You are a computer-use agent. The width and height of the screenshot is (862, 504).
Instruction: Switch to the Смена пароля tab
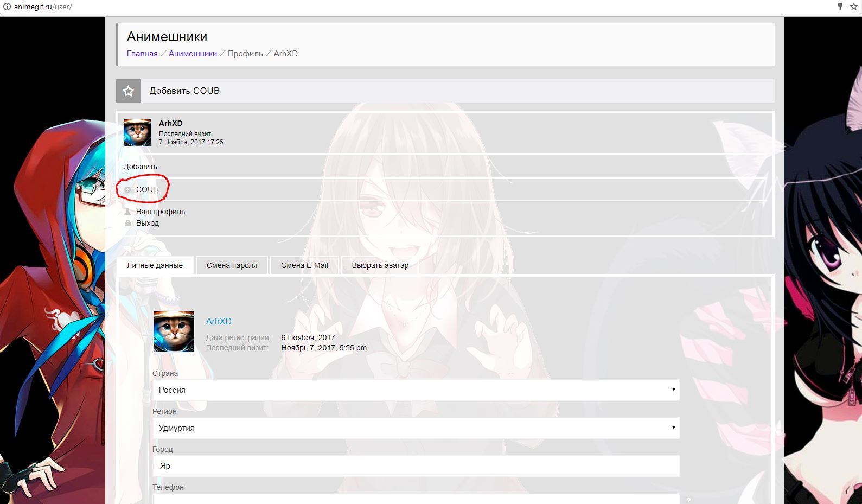coord(232,265)
